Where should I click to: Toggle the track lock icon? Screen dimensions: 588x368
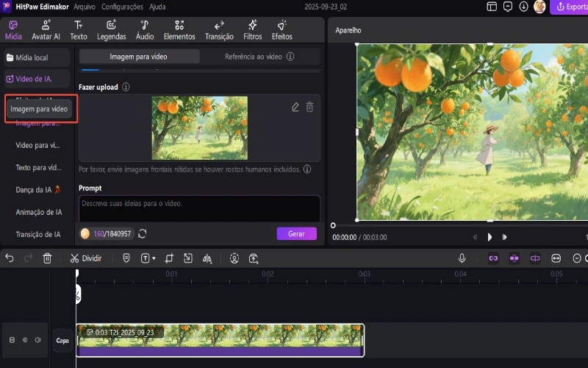pyautogui.click(x=11, y=340)
